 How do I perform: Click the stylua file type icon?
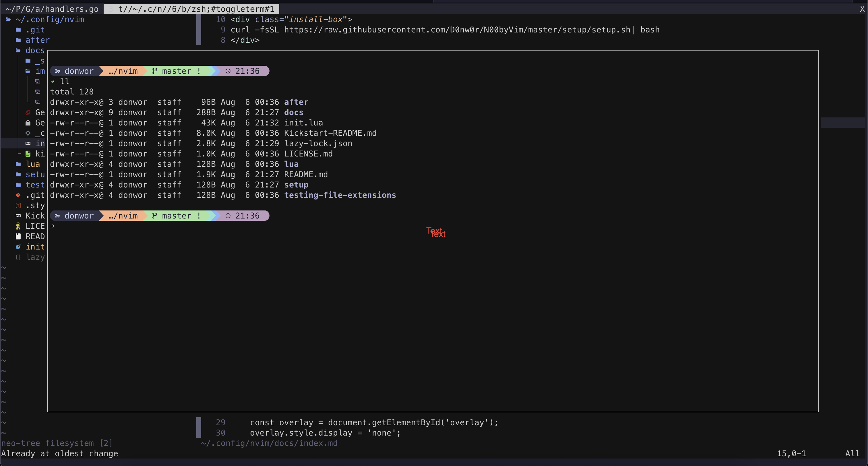tap(18, 206)
